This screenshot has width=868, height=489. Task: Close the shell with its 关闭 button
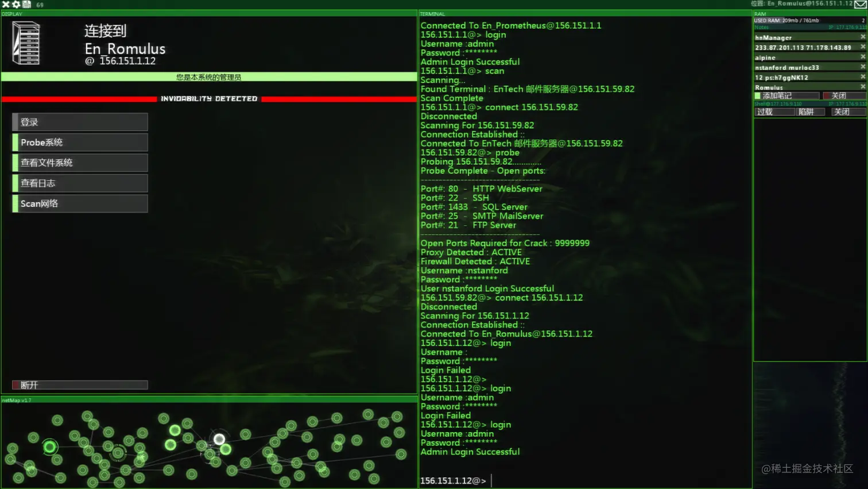click(848, 112)
